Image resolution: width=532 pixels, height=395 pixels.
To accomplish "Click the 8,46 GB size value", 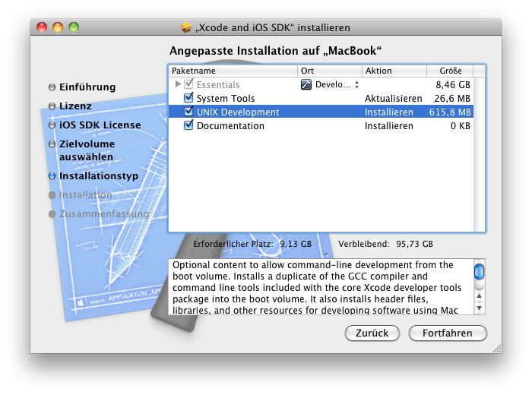I will pos(453,85).
